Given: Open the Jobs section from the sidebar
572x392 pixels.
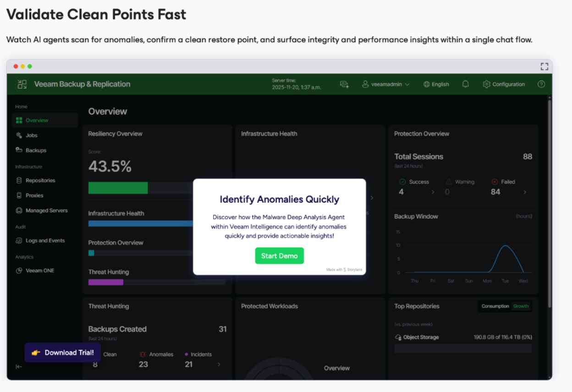Looking at the screenshot, I should point(32,135).
